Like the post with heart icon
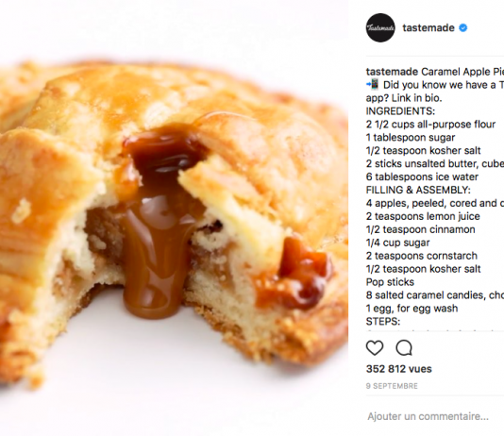 point(375,348)
